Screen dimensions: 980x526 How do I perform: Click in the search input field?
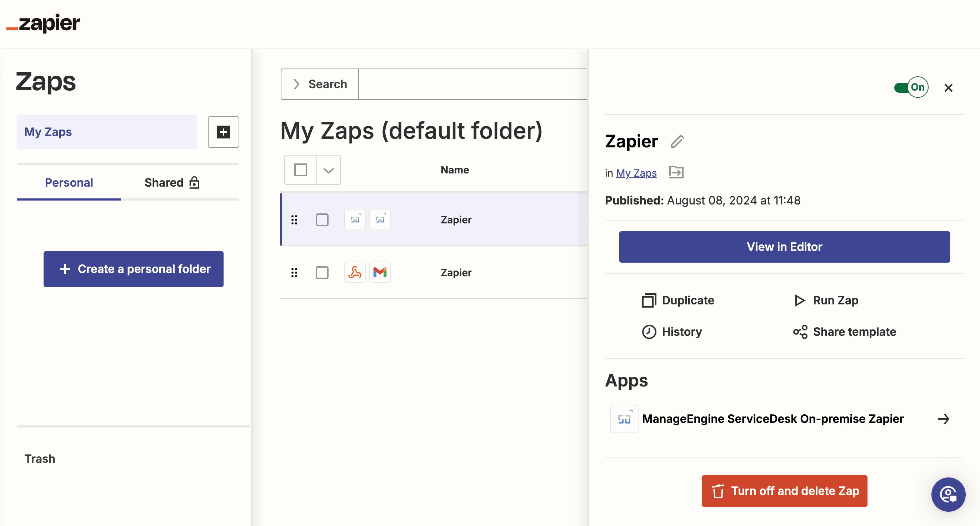pos(472,84)
